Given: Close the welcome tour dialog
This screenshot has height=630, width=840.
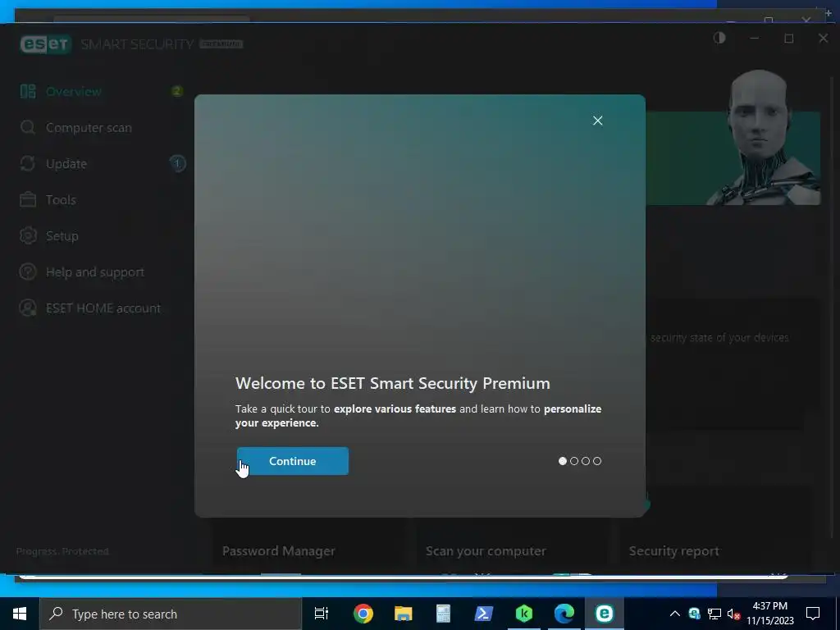Looking at the screenshot, I should point(598,121).
